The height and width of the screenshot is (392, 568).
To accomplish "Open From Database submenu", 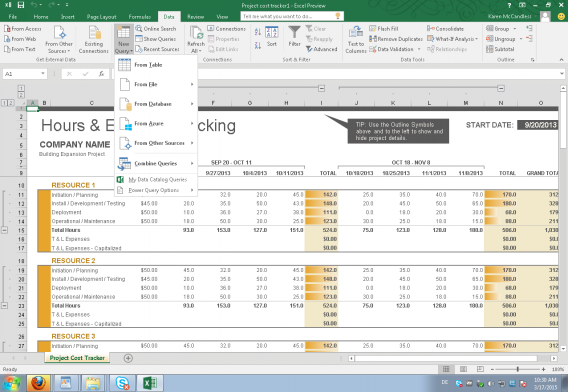I will click(x=156, y=104).
